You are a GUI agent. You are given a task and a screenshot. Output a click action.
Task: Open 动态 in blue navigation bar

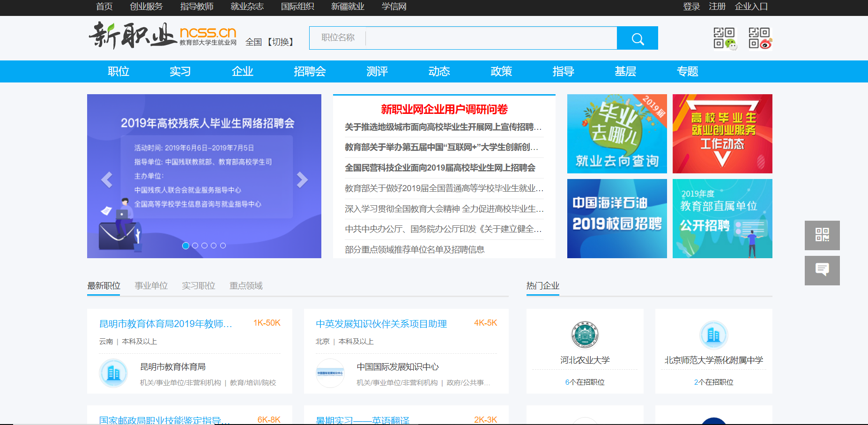pyautogui.click(x=439, y=71)
